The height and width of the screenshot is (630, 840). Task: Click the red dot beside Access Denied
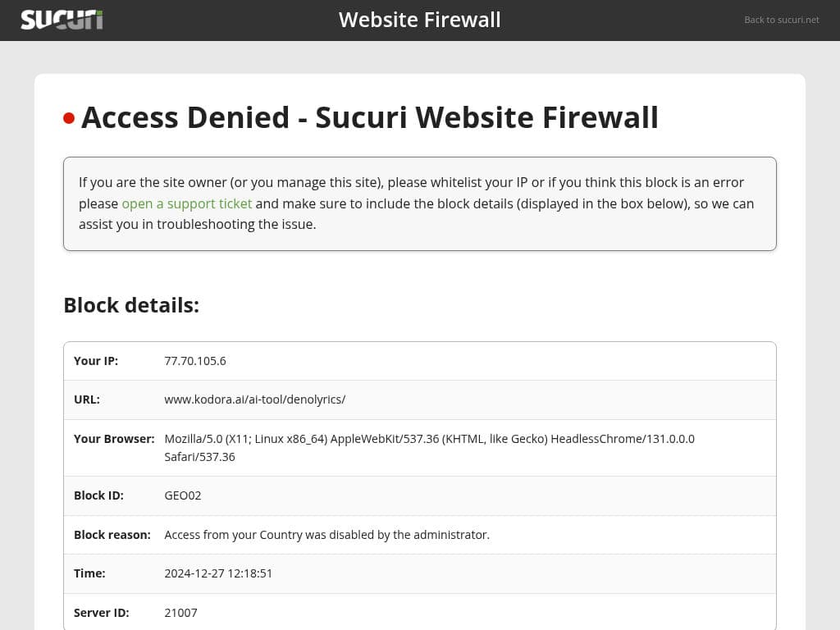pos(69,118)
